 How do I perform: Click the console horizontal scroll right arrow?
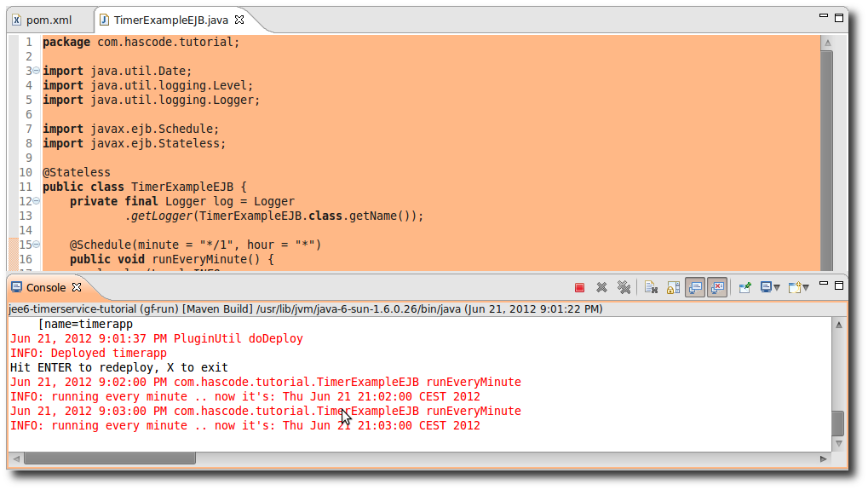[x=823, y=458]
